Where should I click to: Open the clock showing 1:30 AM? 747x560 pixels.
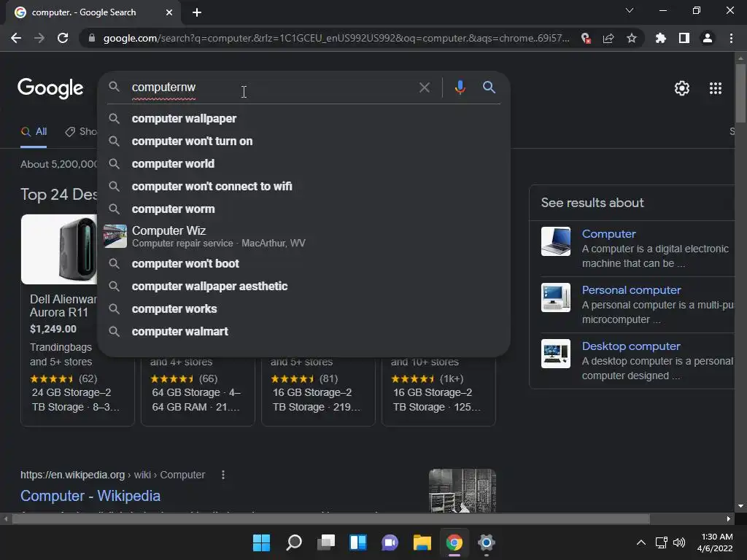715,542
